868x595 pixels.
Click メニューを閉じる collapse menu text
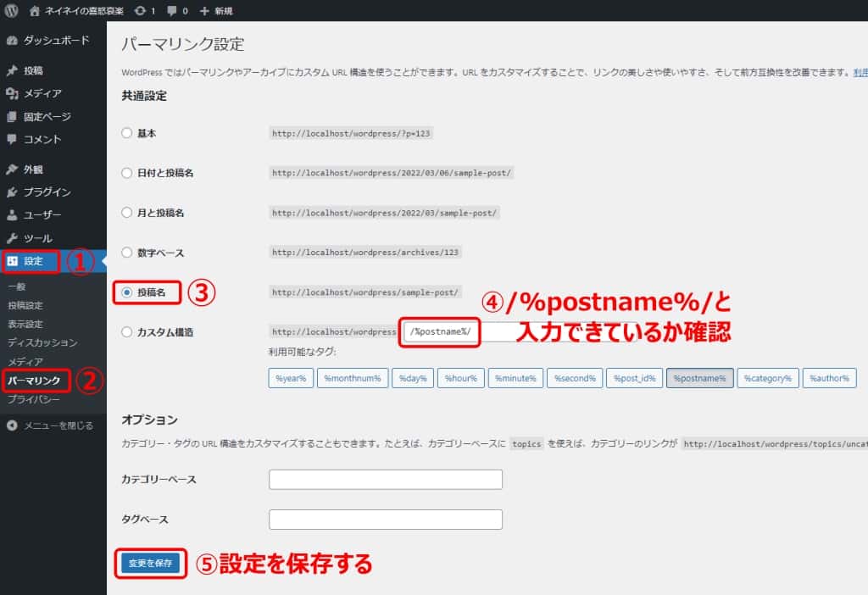pyautogui.click(x=58, y=425)
